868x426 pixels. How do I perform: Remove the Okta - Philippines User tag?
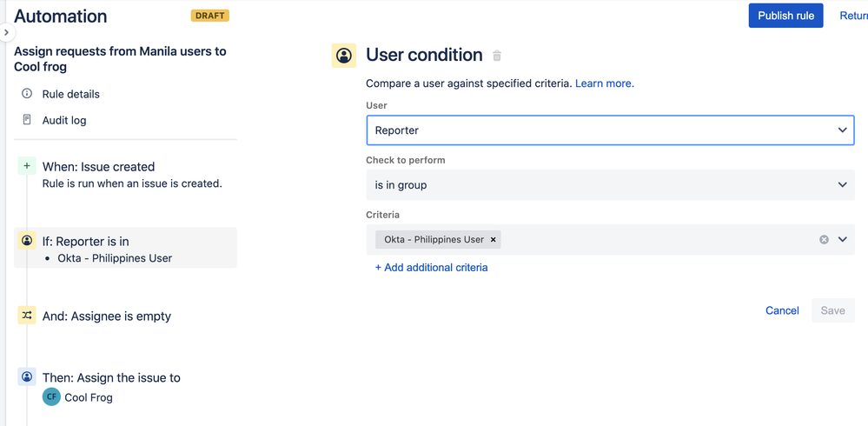[x=494, y=239]
